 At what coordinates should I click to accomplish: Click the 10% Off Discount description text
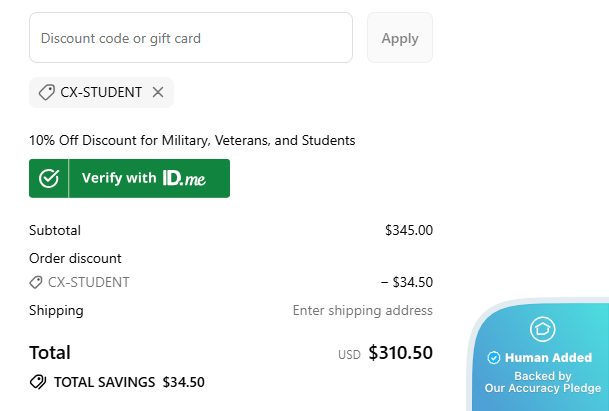(192, 141)
